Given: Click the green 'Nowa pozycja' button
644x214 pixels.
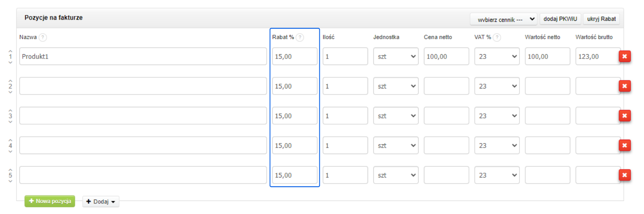Looking at the screenshot, I should [x=50, y=201].
